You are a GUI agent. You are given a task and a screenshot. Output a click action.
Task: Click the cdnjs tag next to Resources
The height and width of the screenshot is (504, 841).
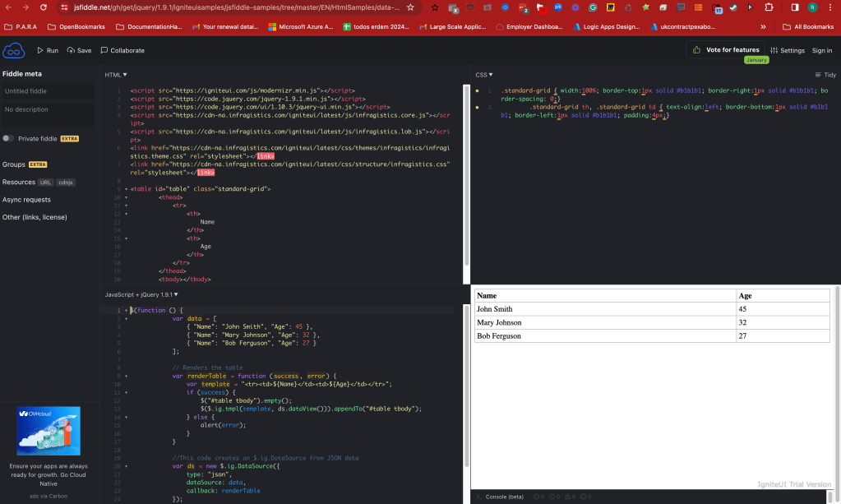point(66,183)
